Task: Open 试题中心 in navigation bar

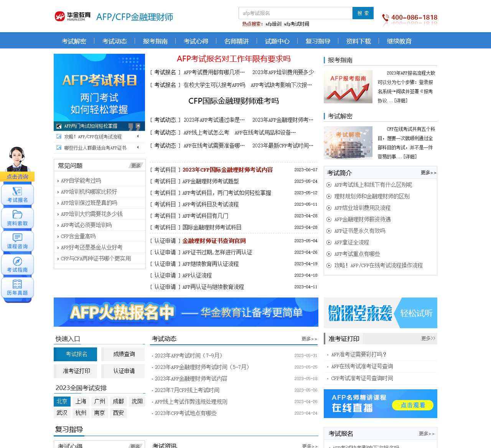Action: (277, 41)
